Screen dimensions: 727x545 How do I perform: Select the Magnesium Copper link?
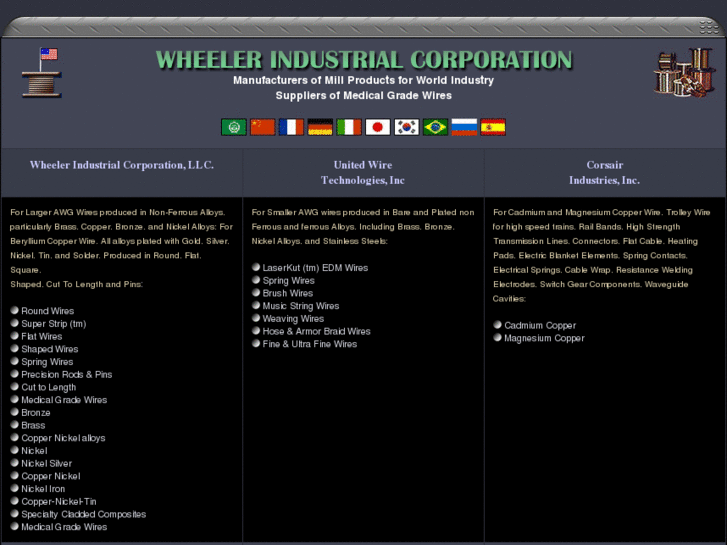544,338
